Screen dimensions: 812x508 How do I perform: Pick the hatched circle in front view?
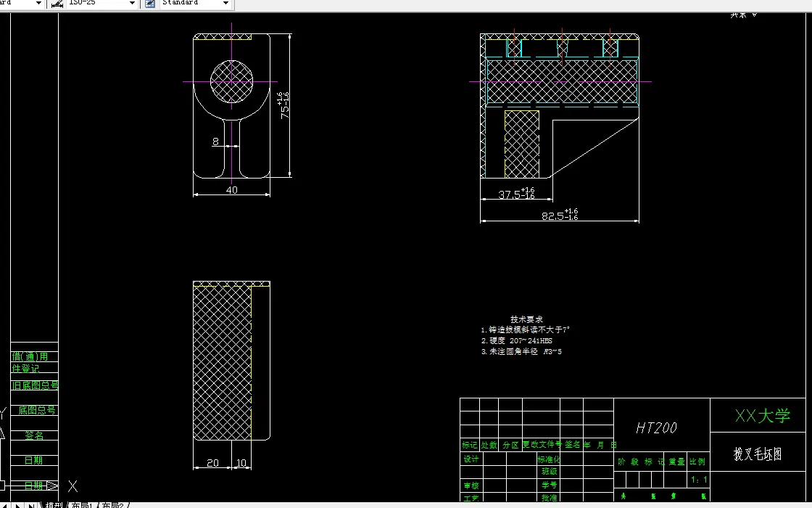231,81
